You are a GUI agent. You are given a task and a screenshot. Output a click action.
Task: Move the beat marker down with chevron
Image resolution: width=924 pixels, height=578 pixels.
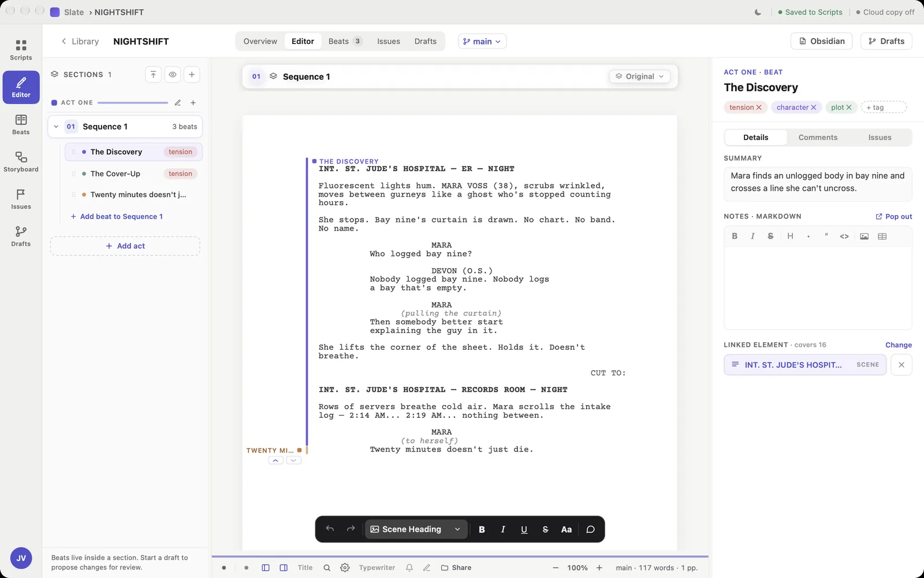(294, 460)
